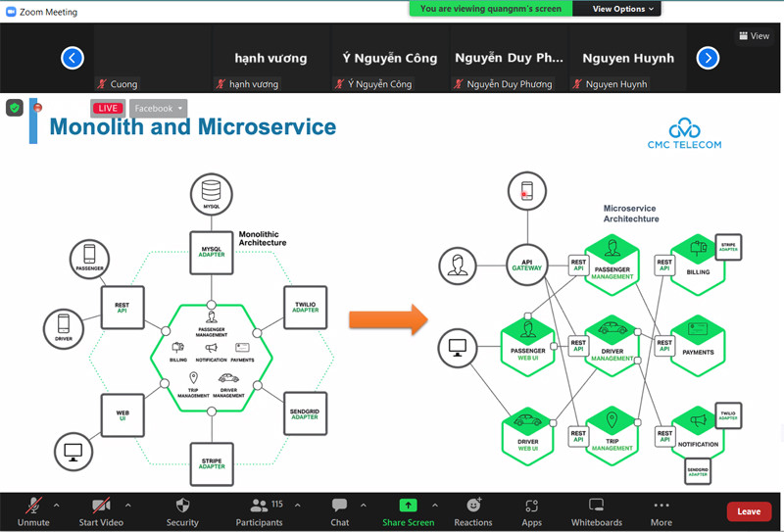Image resolution: width=784 pixels, height=532 pixels.
Task: Open the Participants panel
Action: 259,506
